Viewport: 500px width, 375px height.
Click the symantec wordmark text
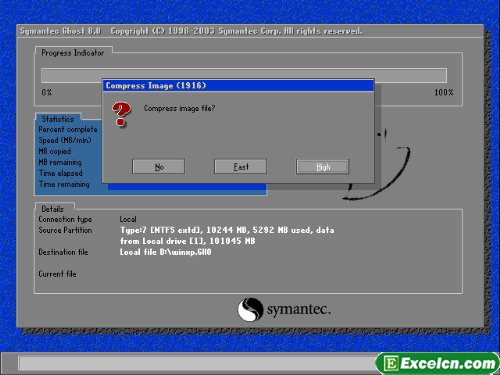[x=299, y=310]
